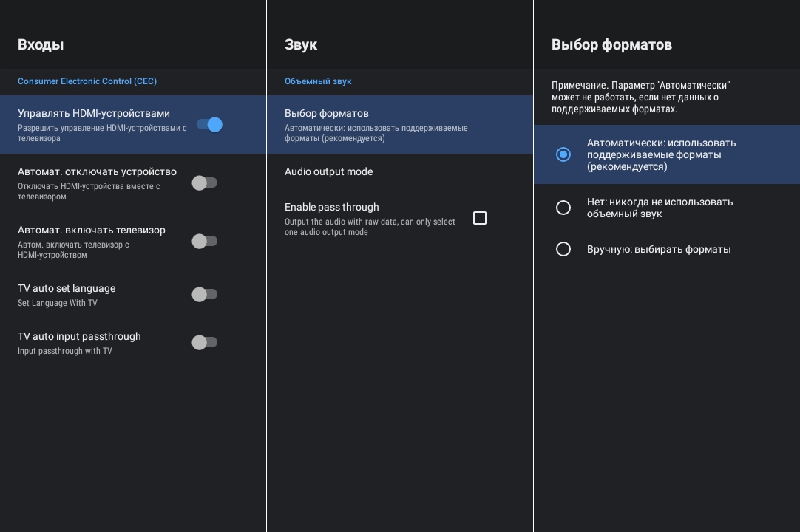Viewport: 800px width, 532px height.
Task: Turn on "Автомат. включать телевизор" switch
Action: 204,242
